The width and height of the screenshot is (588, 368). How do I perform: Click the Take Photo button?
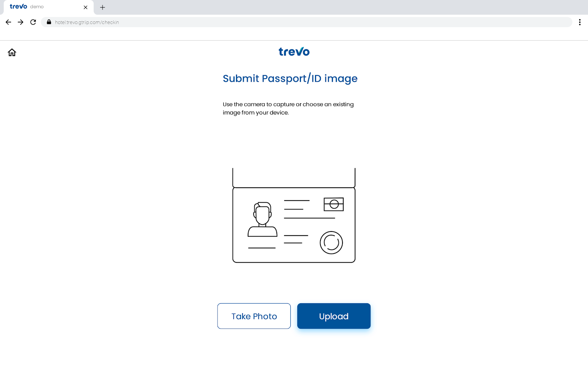point(254,316)
